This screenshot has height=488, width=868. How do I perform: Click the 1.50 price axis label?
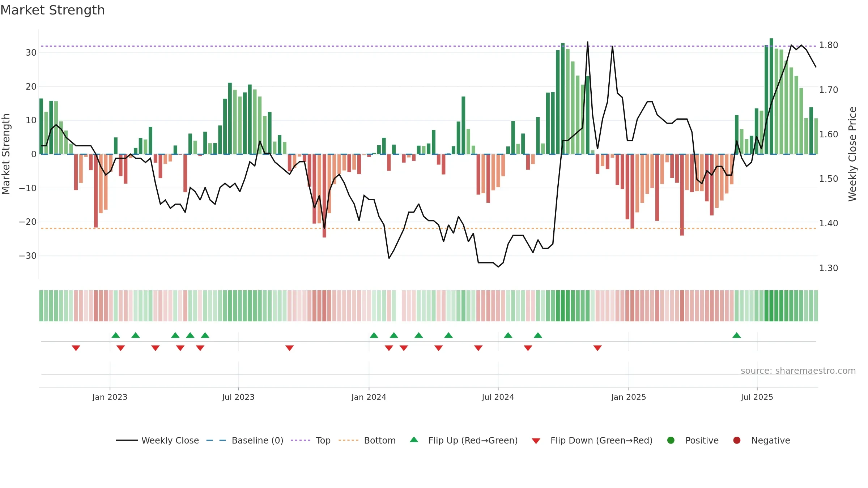829,179
